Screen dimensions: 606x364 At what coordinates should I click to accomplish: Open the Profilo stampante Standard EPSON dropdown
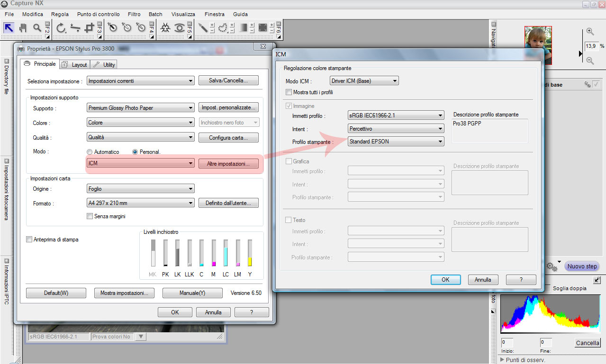click(x=396, y=141)
